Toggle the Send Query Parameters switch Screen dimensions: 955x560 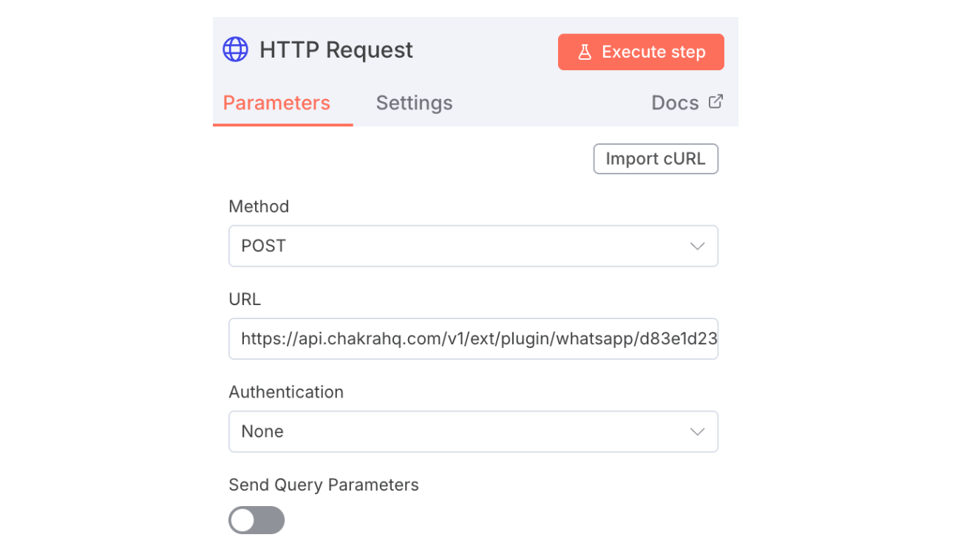point(256,520)
